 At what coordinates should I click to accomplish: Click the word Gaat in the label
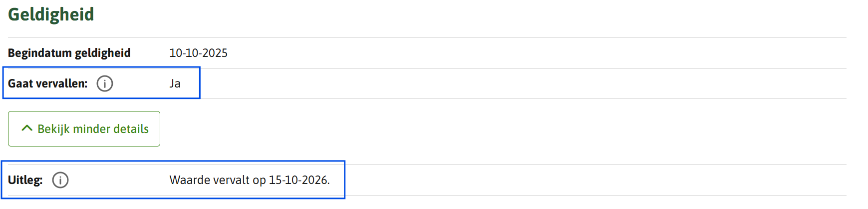tap(20, 83)
